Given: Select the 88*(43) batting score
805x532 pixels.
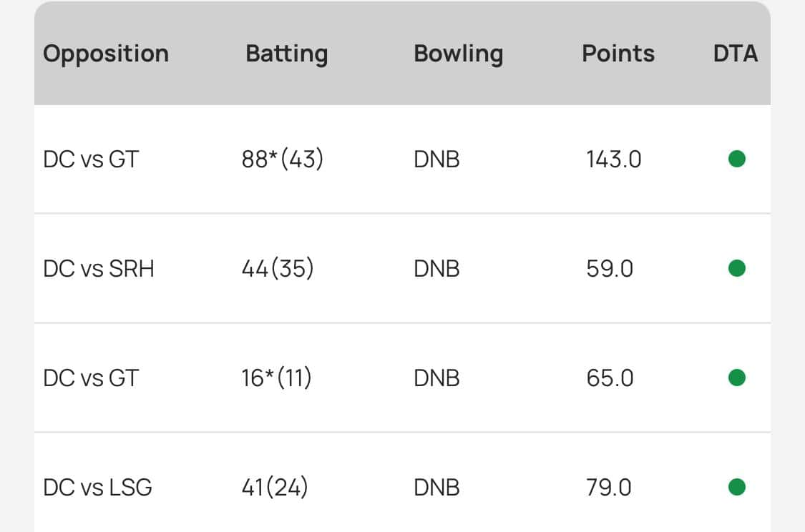Looking at the screenshot, I should [x=283, y=159].
